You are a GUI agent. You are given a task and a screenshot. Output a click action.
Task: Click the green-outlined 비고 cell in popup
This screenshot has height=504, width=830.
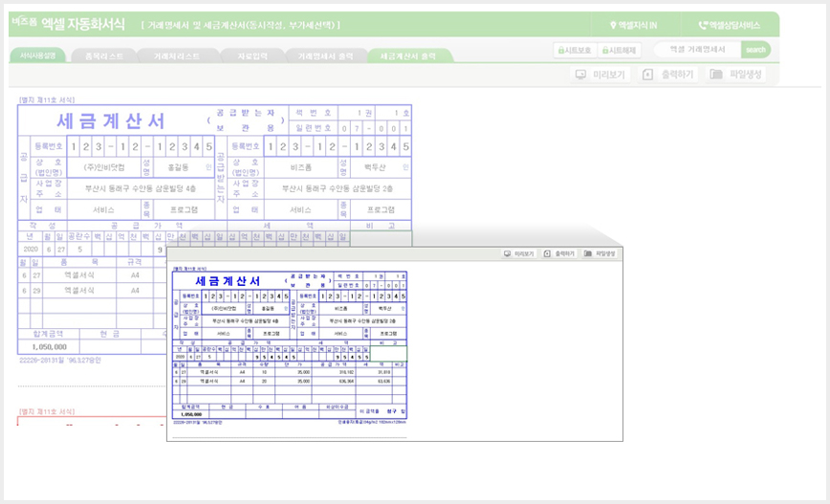[x=388, y=353]
